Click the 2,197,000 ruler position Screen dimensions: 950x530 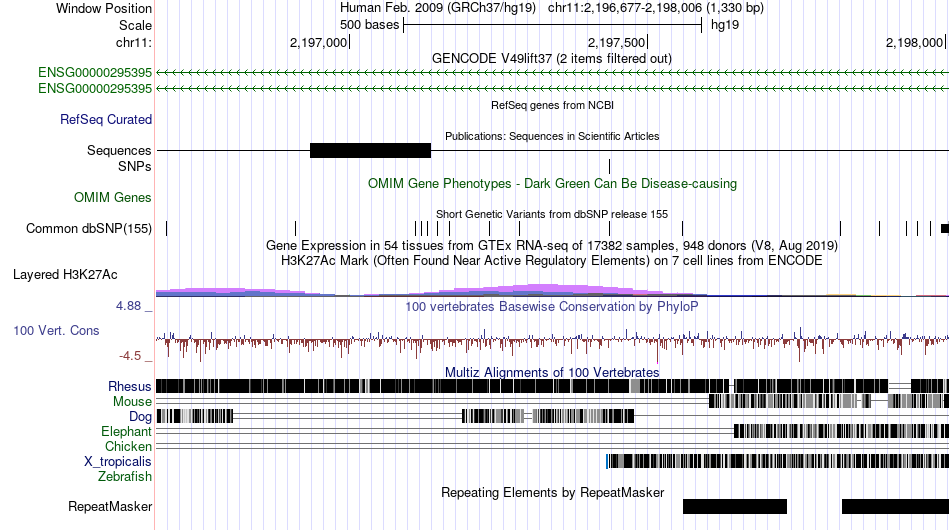pyautogui.click(x=319, y=42)
